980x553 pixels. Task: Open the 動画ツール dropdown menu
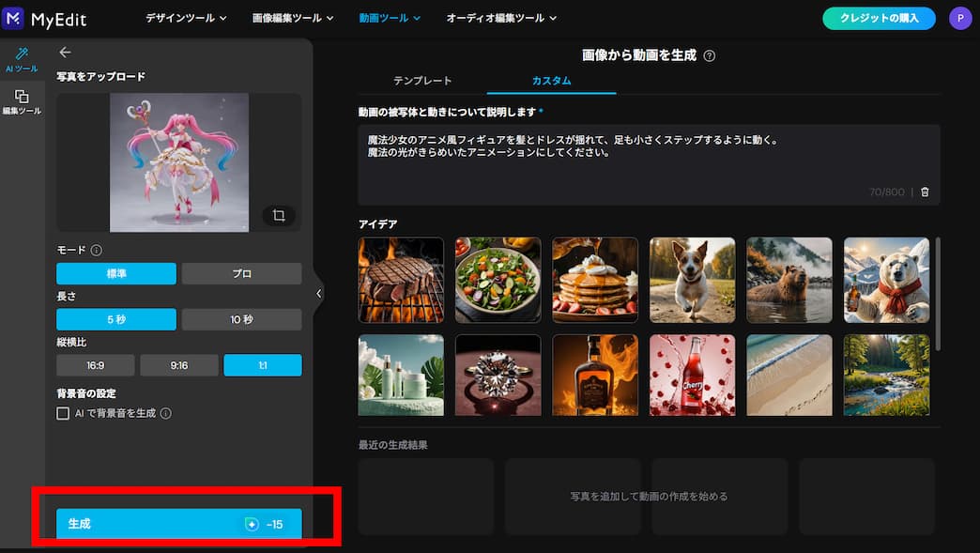389,17
